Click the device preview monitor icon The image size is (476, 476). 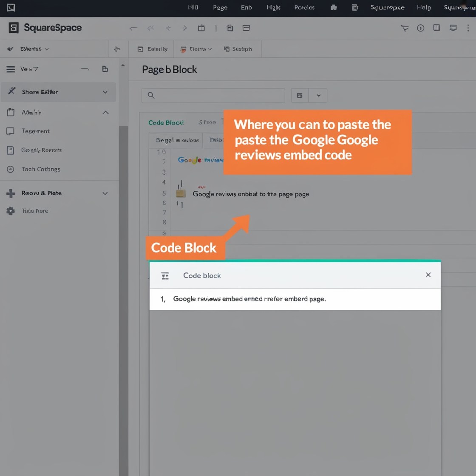[453, 28]
